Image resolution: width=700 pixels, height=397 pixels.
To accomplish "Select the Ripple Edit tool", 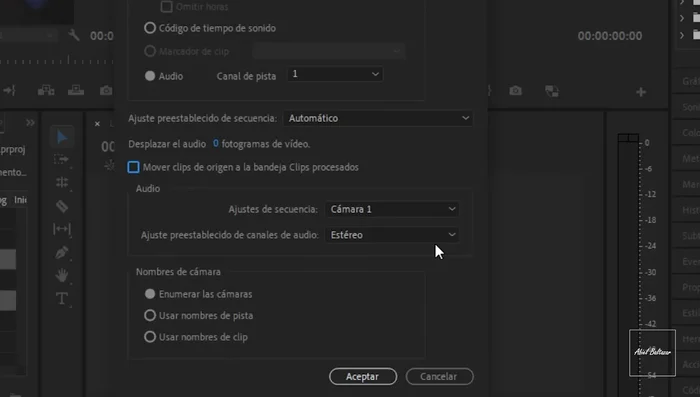I will (x=62, y=183).
